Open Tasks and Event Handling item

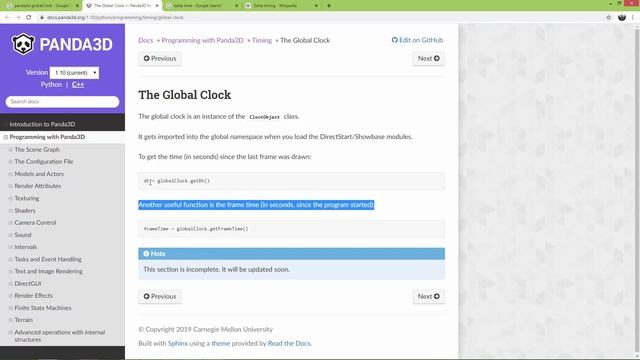(48, 259)
